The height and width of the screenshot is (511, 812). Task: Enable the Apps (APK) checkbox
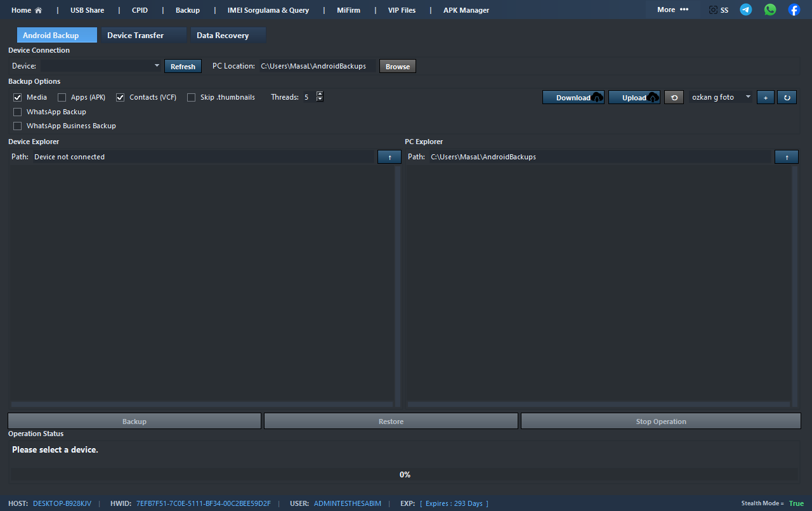coord(62,97)
